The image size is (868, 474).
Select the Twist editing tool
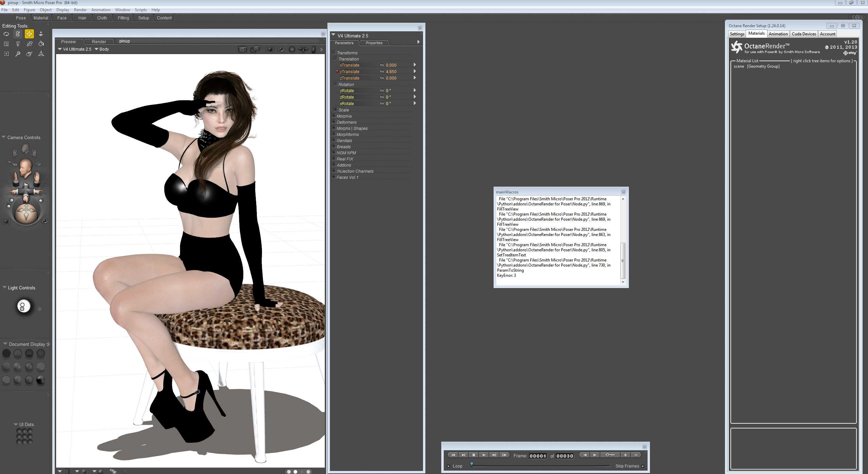click(x=18, y=34)
